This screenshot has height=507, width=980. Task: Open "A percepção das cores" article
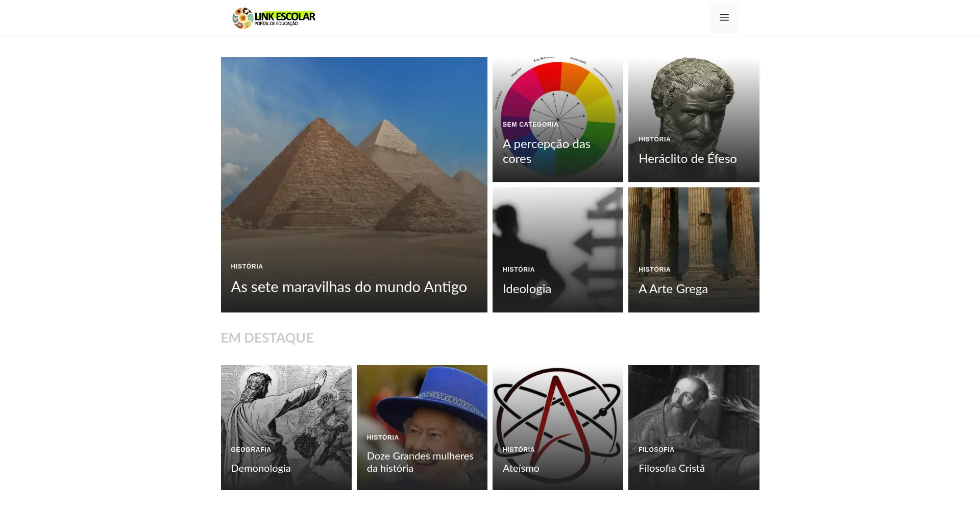(x=546, y=151)
